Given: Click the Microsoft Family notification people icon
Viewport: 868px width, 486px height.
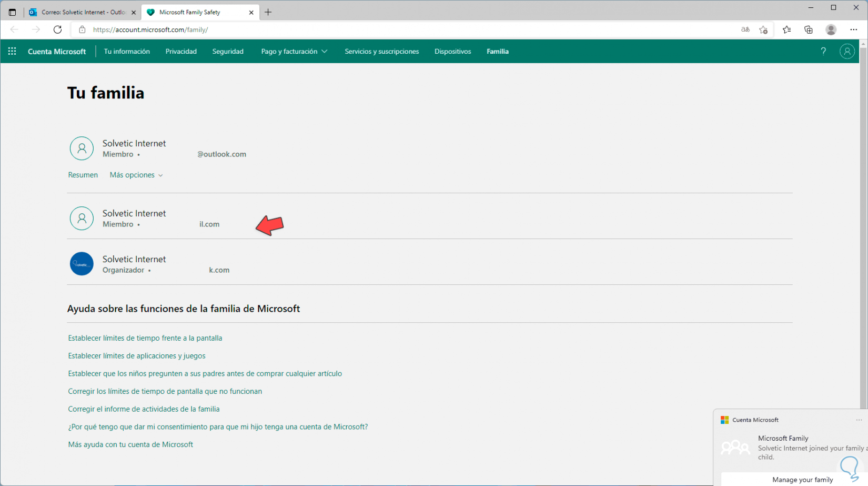Looking at the screenshot, I should click(735, 448).
